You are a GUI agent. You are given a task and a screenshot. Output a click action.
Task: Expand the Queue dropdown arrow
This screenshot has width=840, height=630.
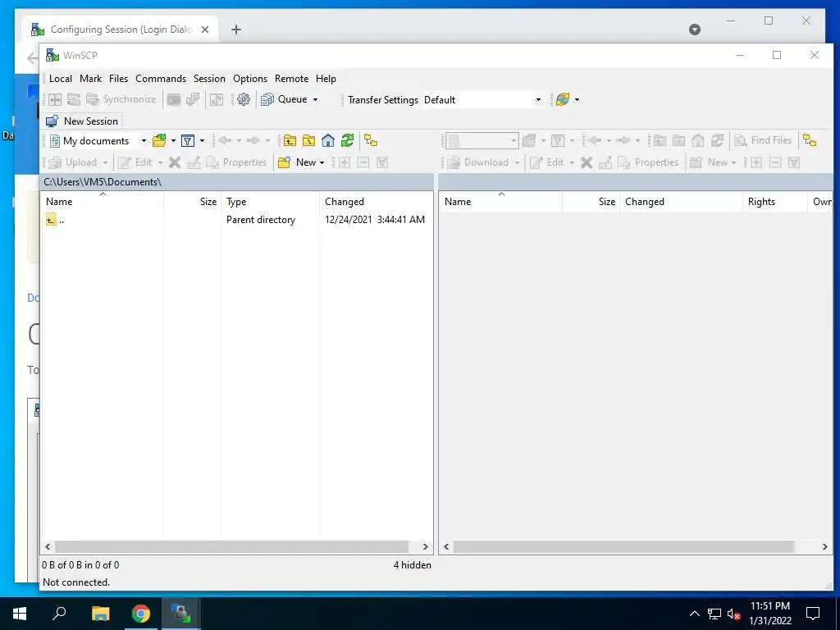point(316,99)
